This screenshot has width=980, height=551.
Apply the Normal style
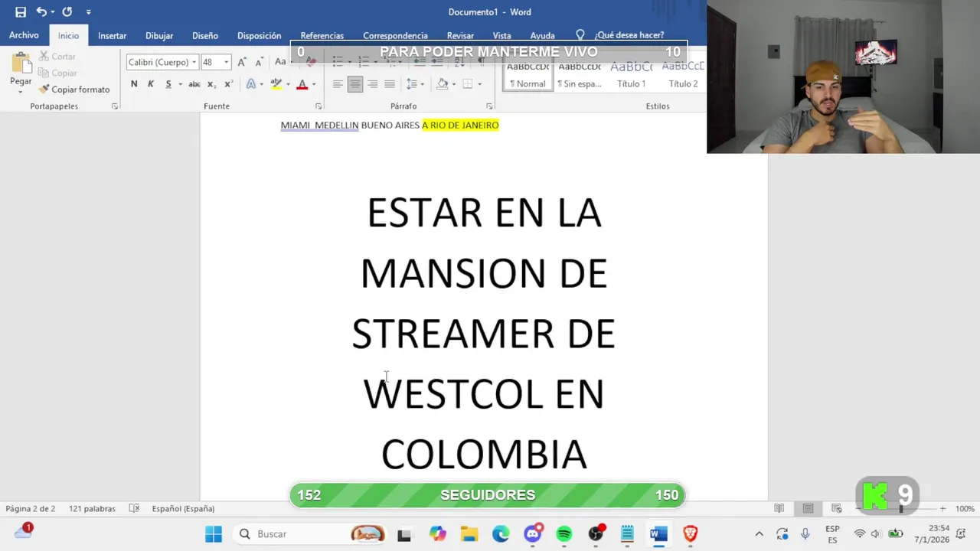tap(528, 77)
